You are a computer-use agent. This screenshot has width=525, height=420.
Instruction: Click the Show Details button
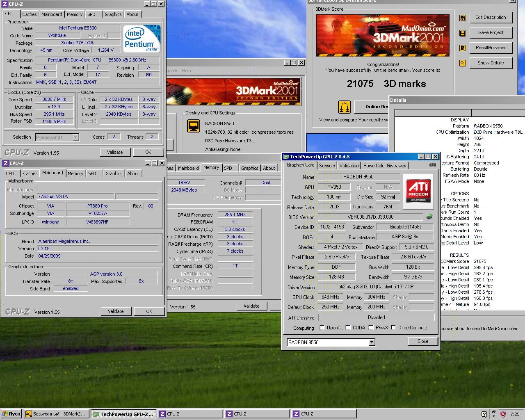[491, 63]
